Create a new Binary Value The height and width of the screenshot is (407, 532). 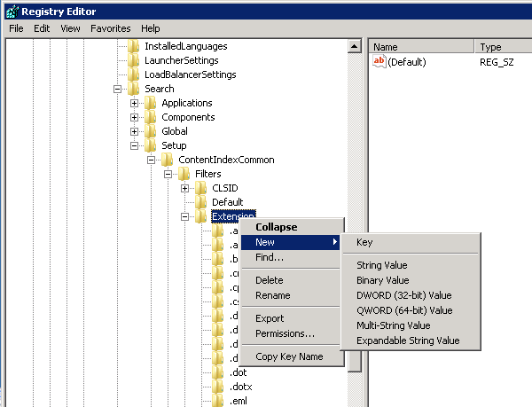point(411,280)
